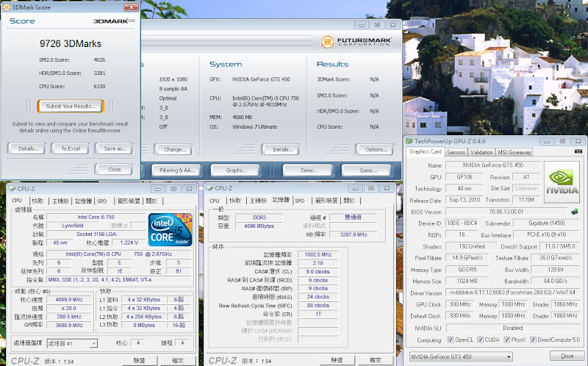Minimize the GPU-Z window
This screenshot has width=588, height=366.
coord(547,141)
